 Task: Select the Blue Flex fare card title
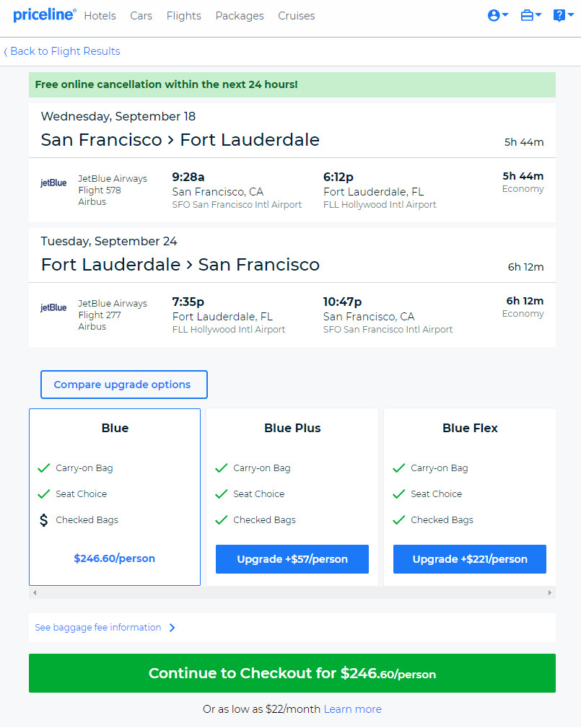point(470,428)
